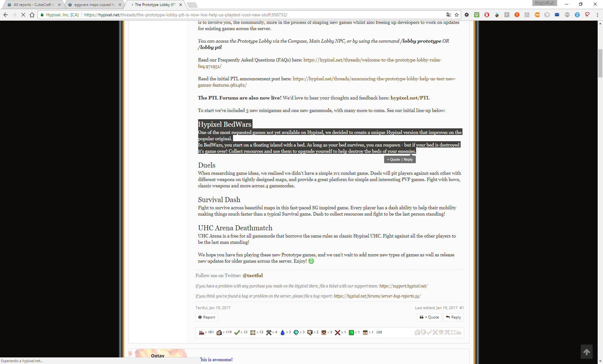Open @tactful Twitter link
This screenshot has width=603, height=364.
(x=253, y=276)
